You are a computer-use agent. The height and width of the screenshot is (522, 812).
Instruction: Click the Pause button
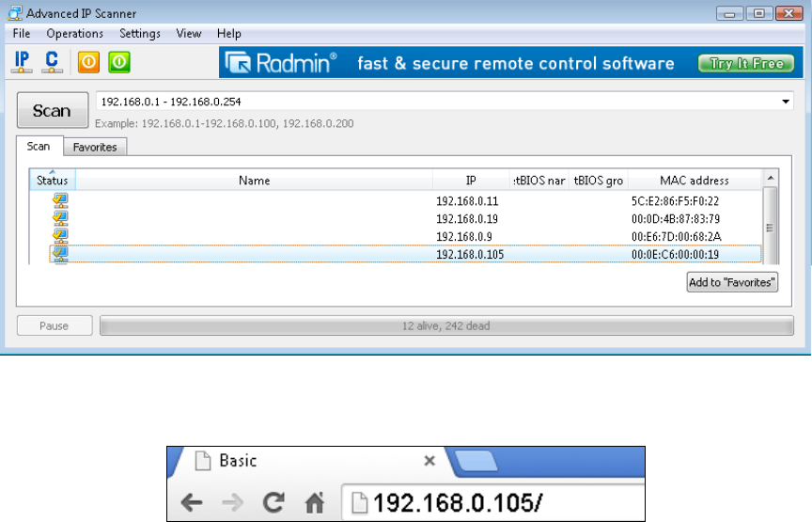click(55, 325)
